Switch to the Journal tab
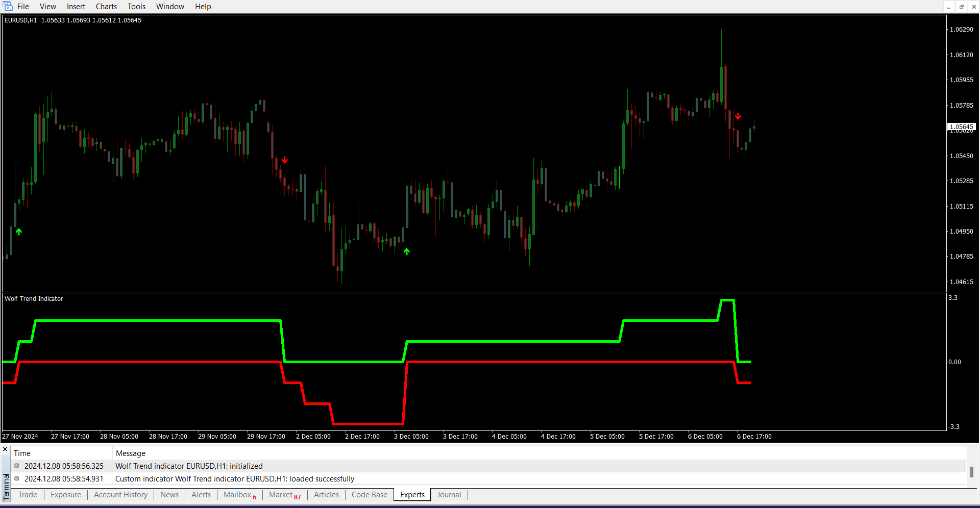 pos(449,495)
